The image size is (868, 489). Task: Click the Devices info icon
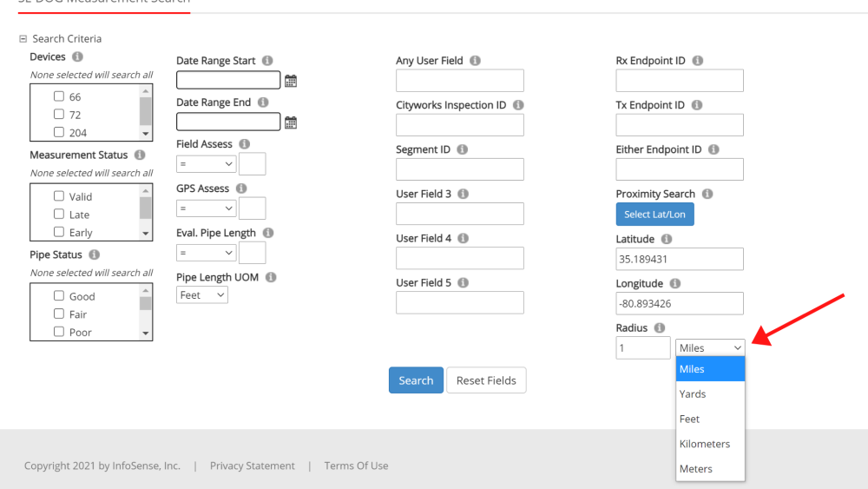tap(78, 57)
